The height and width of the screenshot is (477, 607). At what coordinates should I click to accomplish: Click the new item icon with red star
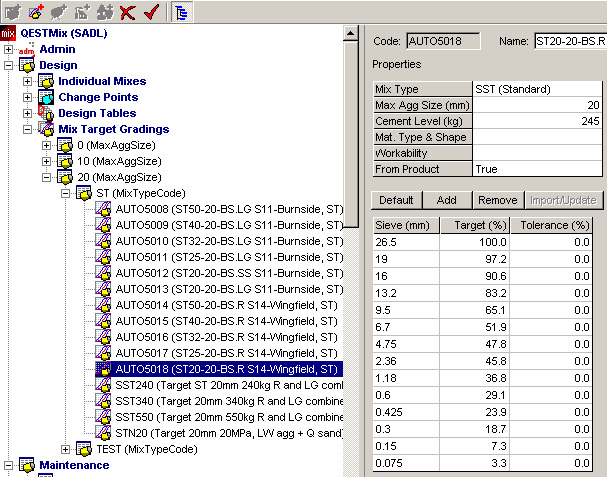click(38, 12)
